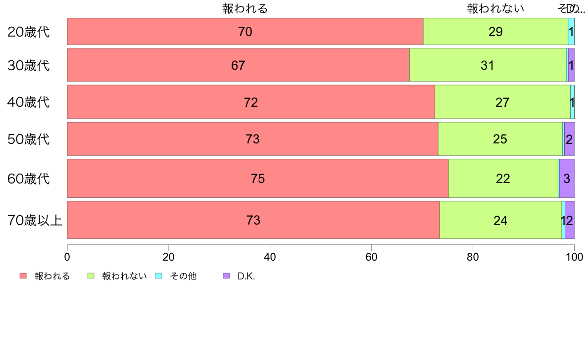Click the purple D.K. legend swatch
This screenshot has width=588, height=364.
click(x=226, y=276)
